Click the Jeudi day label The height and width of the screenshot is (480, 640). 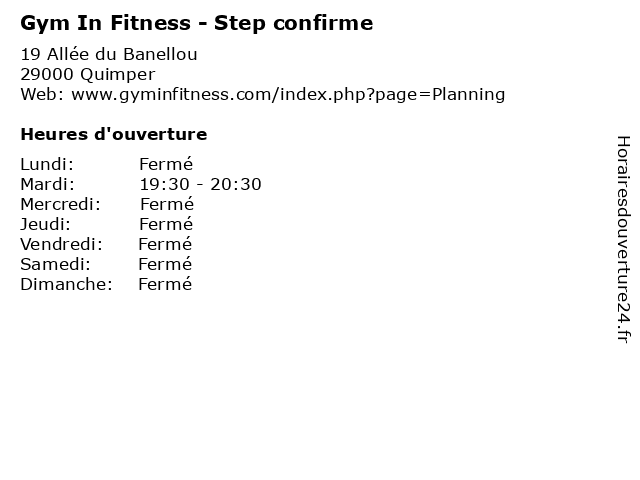click(45, 224)
